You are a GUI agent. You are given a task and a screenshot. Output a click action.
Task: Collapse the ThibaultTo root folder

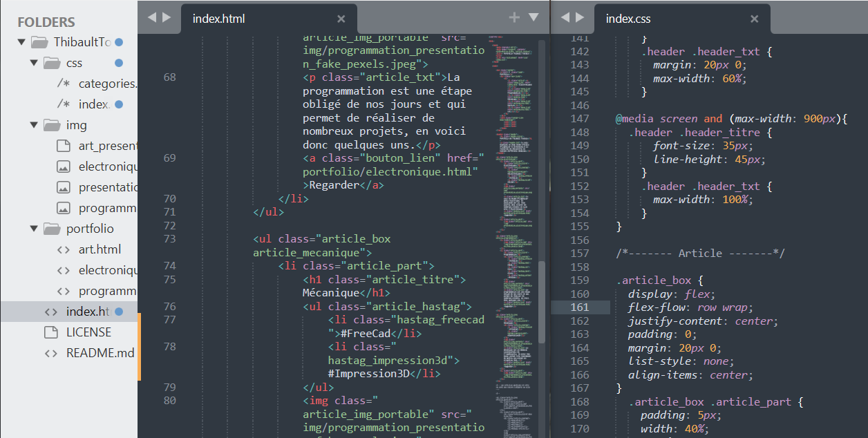(x=21, y=42)
